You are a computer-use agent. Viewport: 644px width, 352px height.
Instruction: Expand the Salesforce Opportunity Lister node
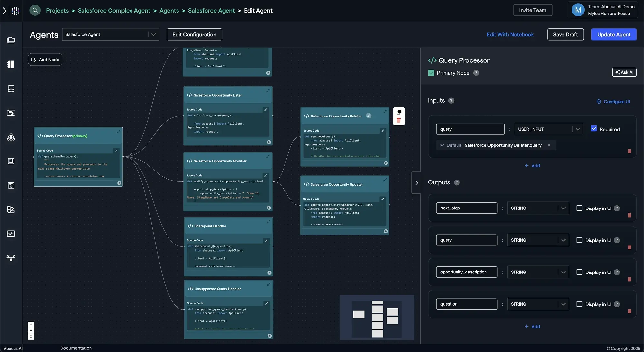[268, 91]
